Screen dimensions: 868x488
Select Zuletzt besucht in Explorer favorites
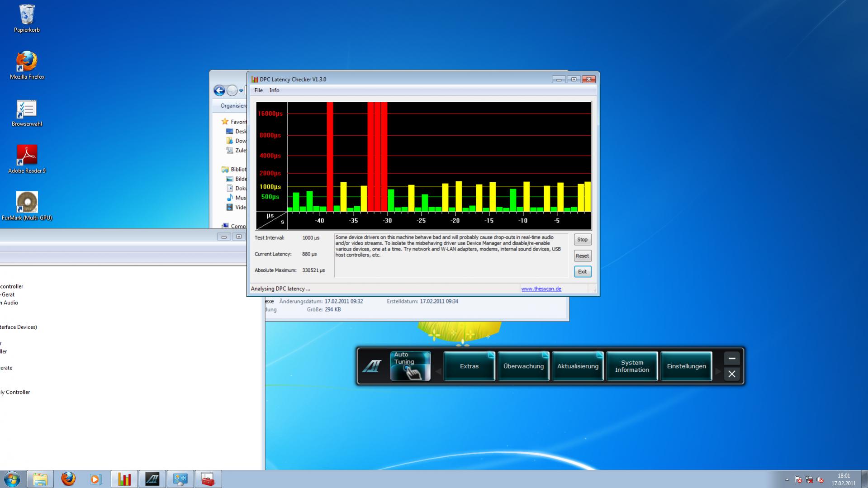click(x=236, y=150)
